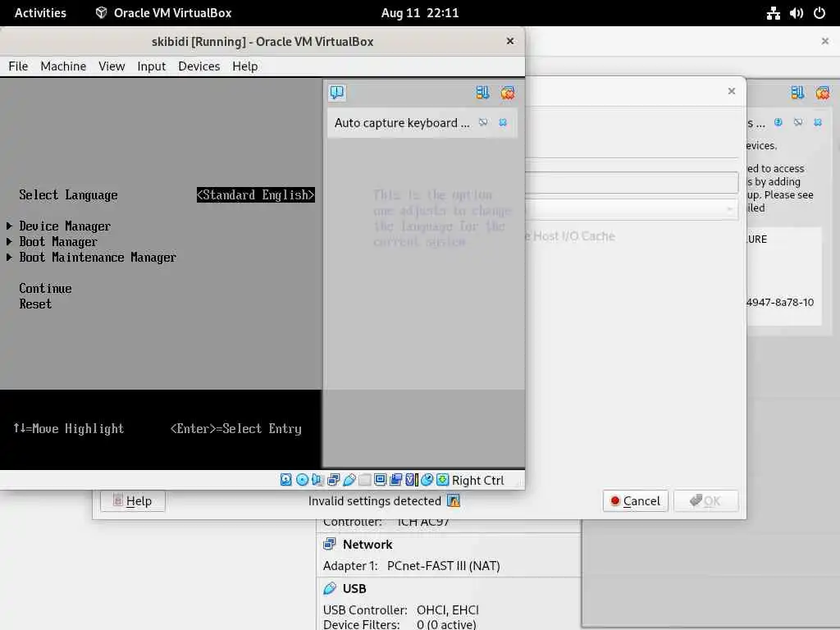Close the settings dialog with its X button
Viewport: 840px width, 630px height.
click(731, 91)
